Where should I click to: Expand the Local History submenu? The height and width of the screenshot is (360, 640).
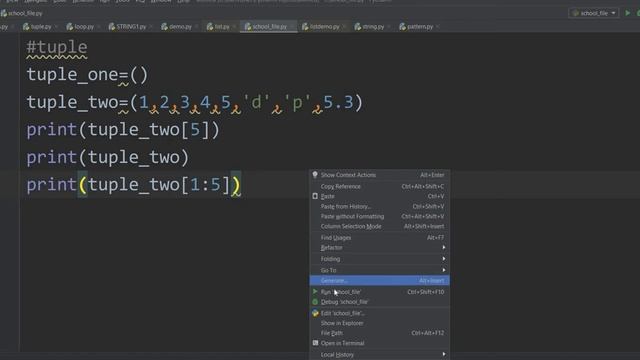pyautogui.click(x=380, y=355)
